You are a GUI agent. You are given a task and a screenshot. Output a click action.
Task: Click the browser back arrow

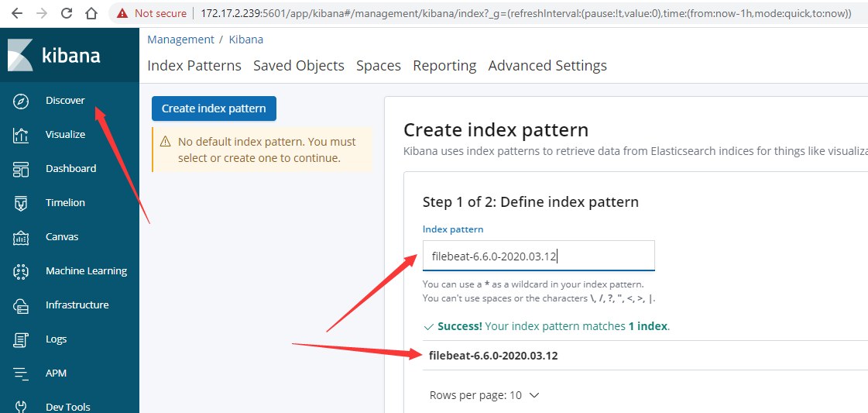pos(17,13)
